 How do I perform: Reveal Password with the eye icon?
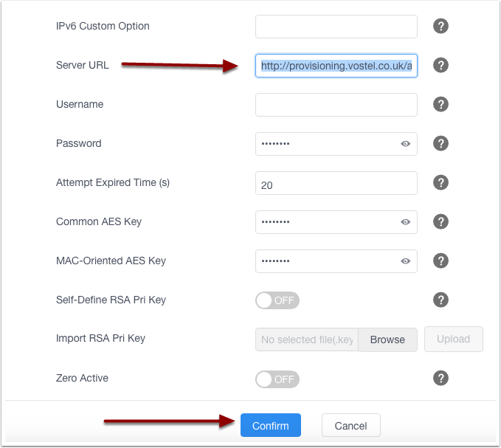(x=405, y=144)
